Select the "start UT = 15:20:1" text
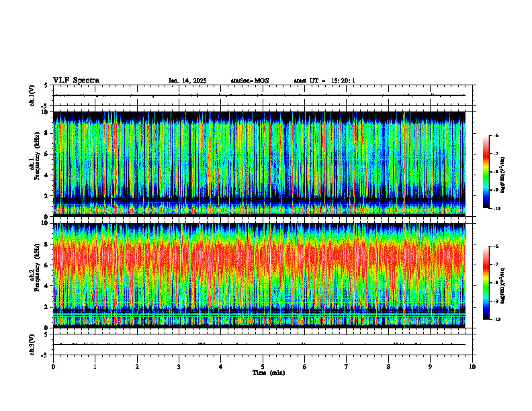This screenshot has width=532, height=411. tap(324, 81)
